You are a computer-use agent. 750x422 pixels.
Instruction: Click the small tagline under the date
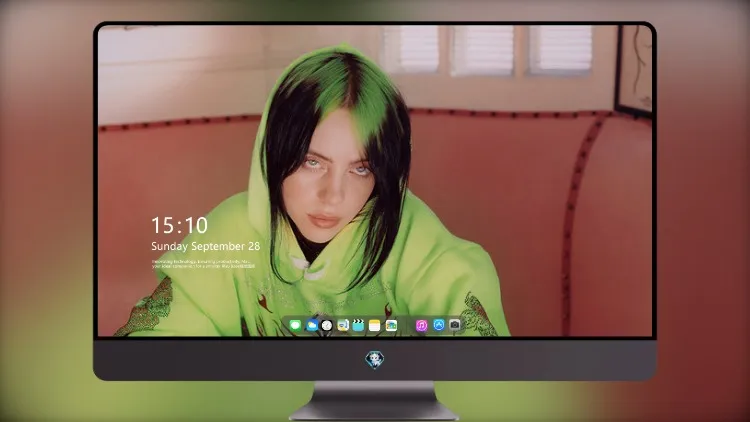[203, 264]
